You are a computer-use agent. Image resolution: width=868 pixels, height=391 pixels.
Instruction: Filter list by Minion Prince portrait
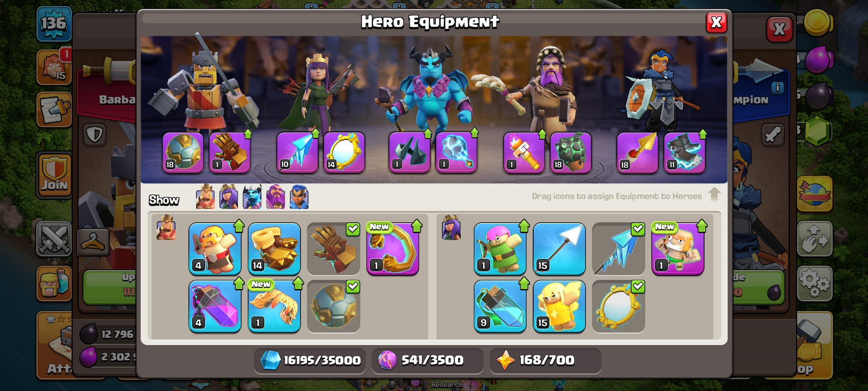(252, 197)
